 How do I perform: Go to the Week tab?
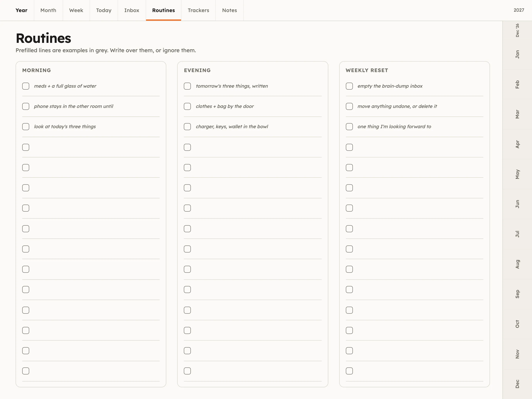click(x=76, y=10)
